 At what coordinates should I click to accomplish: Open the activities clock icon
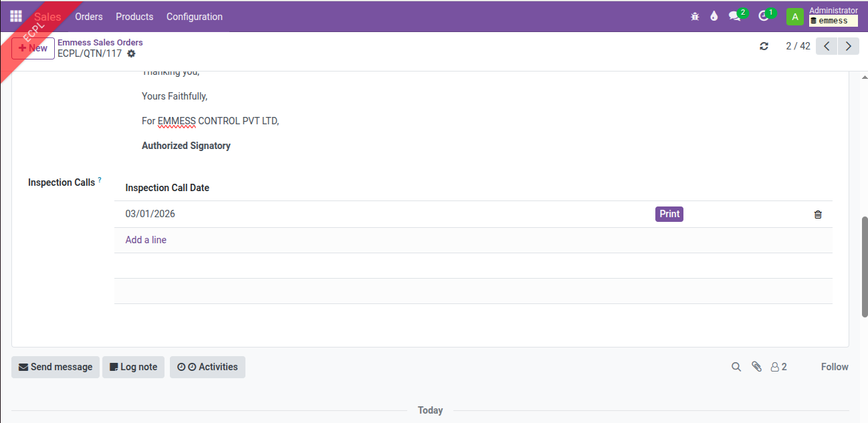pyautogui.click(x=764, y=17)
